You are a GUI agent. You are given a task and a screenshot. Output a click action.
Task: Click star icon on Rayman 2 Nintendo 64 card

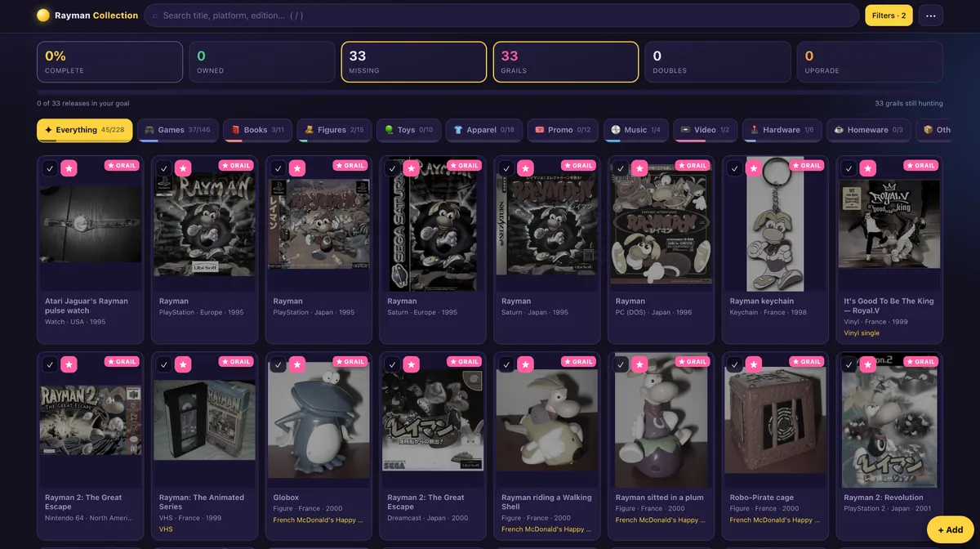[x=69, y=364]
